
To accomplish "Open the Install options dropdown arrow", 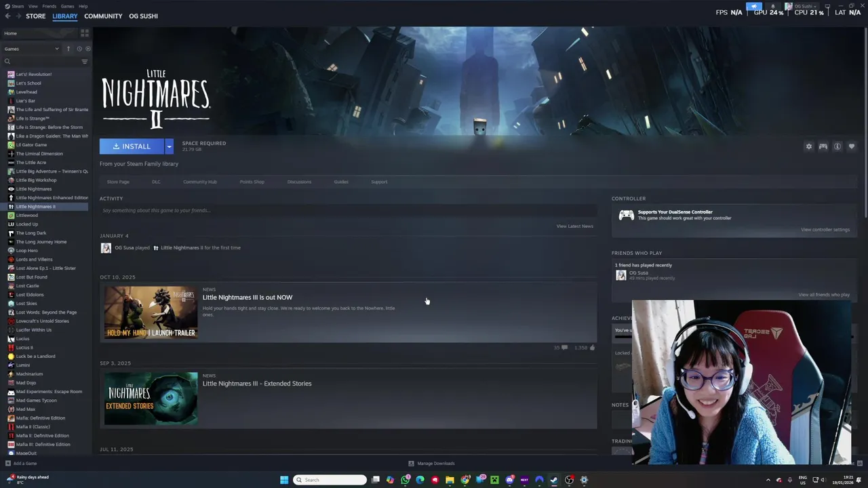I will click(x=169, y=146).
